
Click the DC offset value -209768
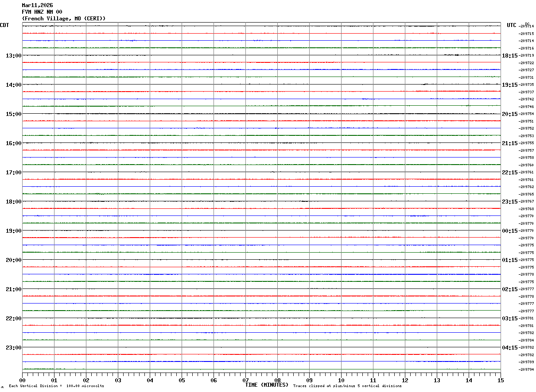click(526, 209)
